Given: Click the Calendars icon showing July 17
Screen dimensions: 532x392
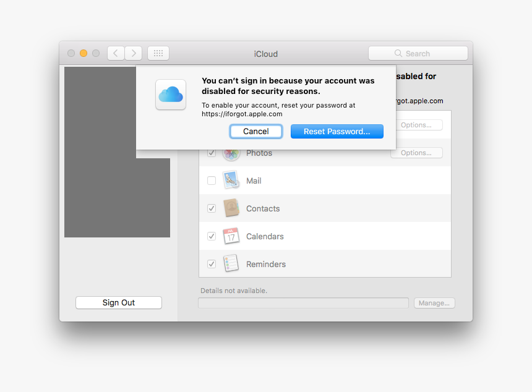Looking at the screenshot, I should coord(231,236).
